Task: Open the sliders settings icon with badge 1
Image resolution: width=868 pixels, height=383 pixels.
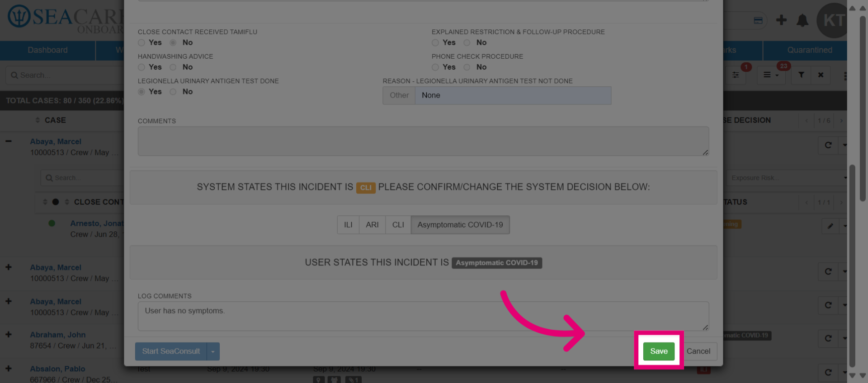Action: click(736, 75)
